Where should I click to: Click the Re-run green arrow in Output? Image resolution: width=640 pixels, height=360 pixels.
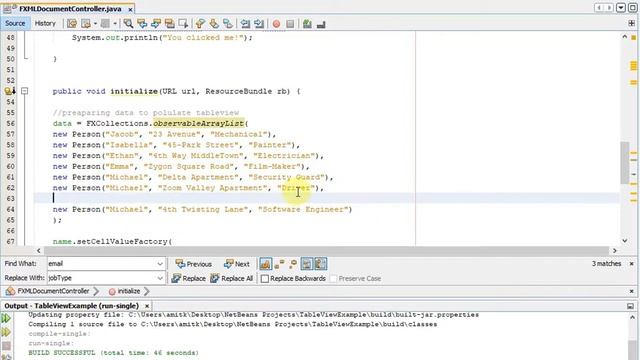pyautogui.click(x=6, y=318)
